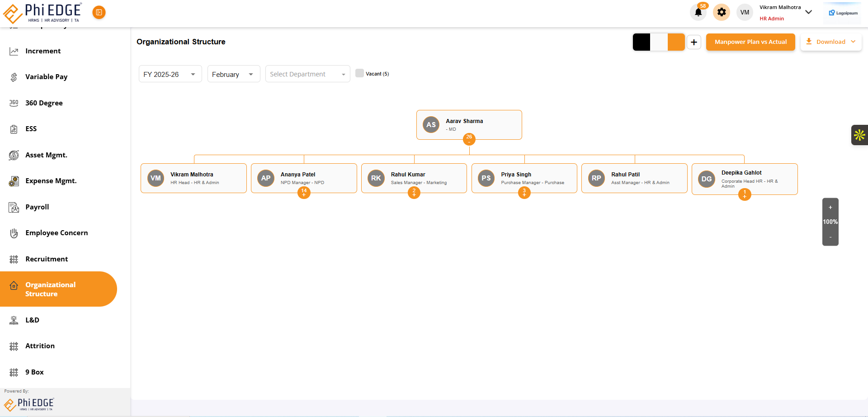Go to Recruitment menu item

point(47,259)
